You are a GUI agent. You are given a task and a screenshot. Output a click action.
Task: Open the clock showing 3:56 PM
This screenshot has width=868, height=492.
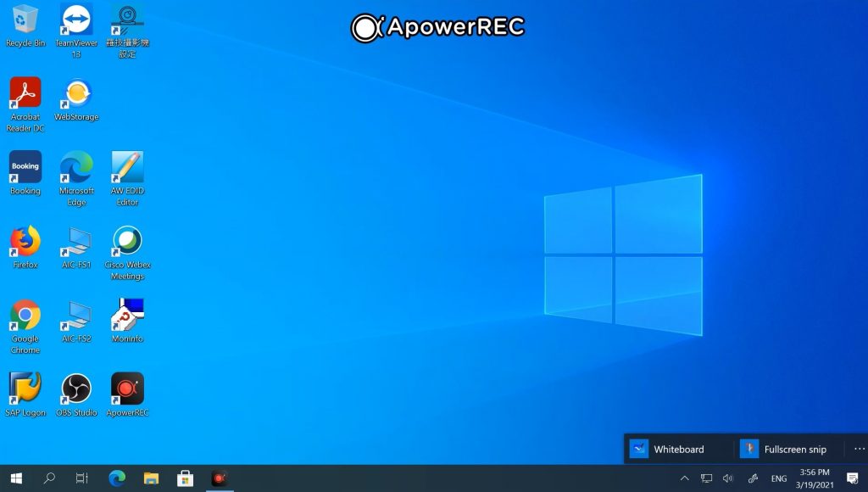[x=815, y=478]
